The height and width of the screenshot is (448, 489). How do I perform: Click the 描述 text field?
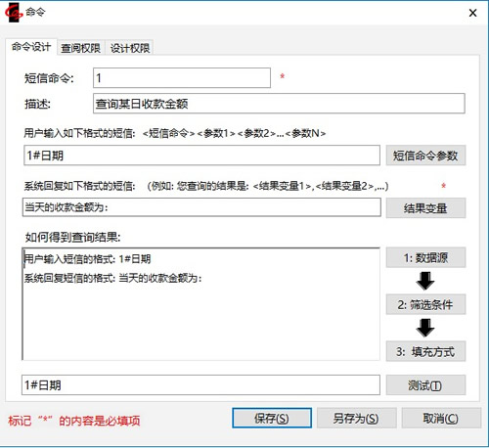[x=279, y=104]
